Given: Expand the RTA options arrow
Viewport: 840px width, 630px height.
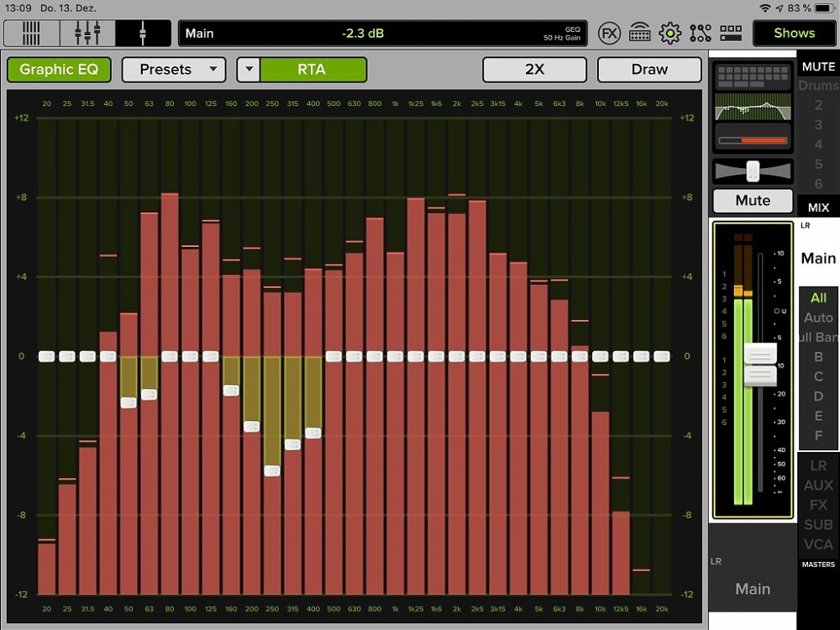Looking at the screenshot, I should [x=249, y=70].
